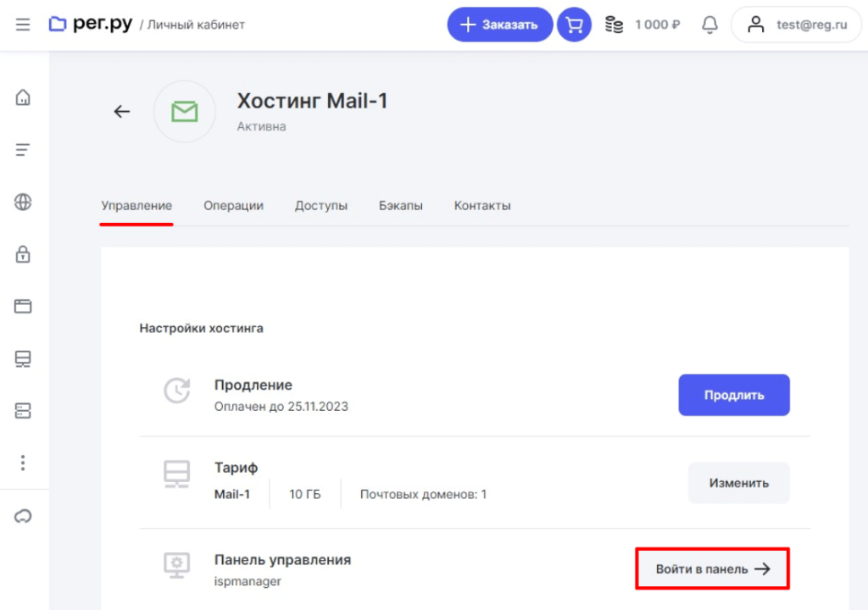
Task: Click Войти в панель button
Action: click(x=712, y=569)
